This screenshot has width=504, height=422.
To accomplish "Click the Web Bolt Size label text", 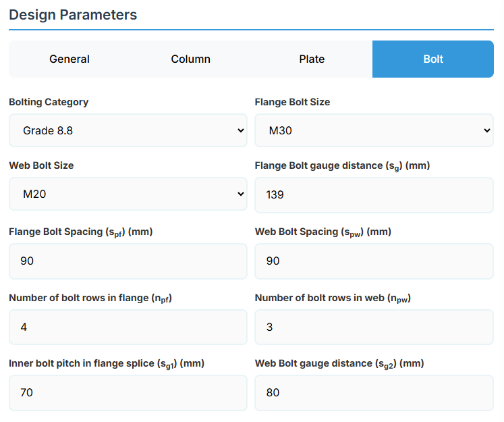I will point(41,165).
